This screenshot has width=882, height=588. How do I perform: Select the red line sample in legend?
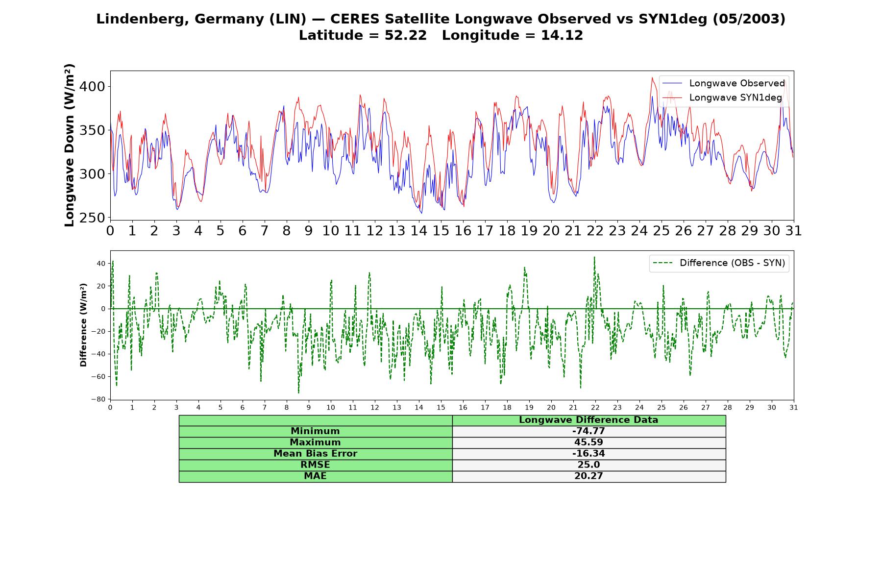(x=672, y=98)
